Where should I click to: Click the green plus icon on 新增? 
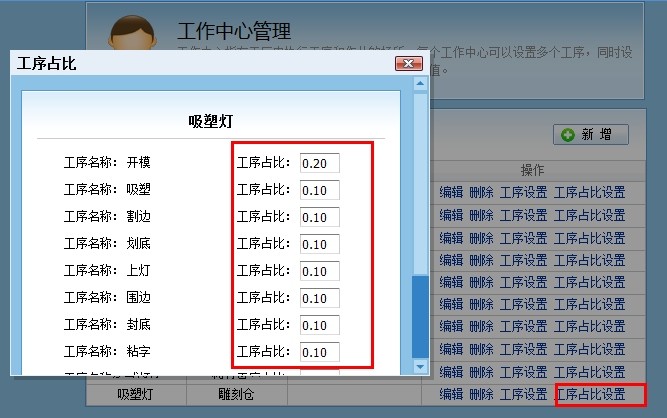[568, 134]
